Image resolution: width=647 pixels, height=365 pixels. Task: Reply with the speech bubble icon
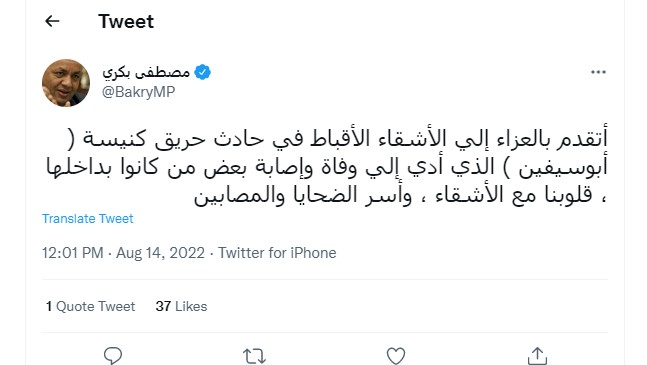pos(113,355)
